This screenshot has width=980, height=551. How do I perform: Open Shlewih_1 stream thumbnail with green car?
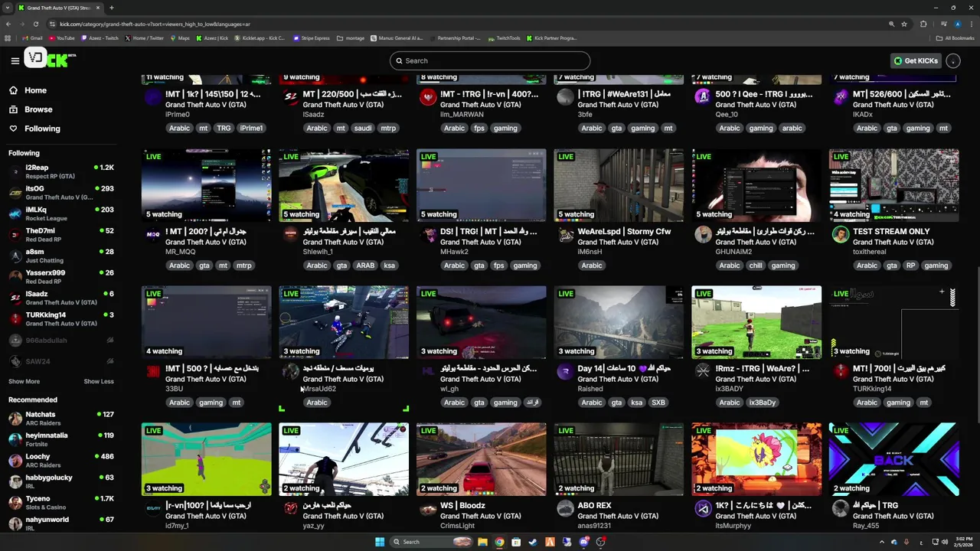[x=344, y=185]
